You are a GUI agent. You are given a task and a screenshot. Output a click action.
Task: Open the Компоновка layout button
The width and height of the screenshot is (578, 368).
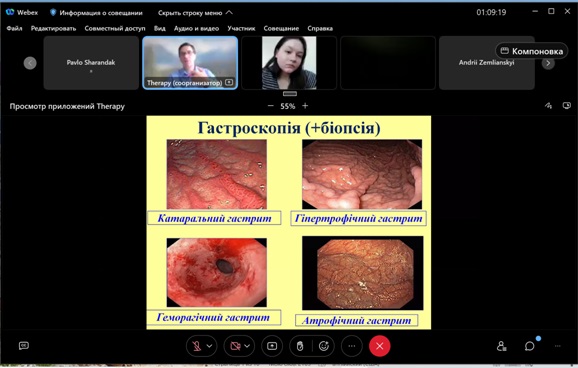pos(532,51)
